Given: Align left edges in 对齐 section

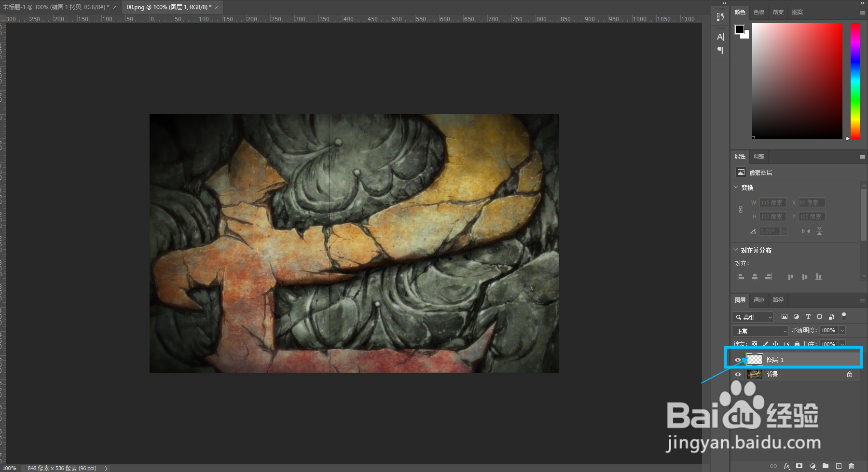Looking at the screenshot, I should click(x=741, y=277).
